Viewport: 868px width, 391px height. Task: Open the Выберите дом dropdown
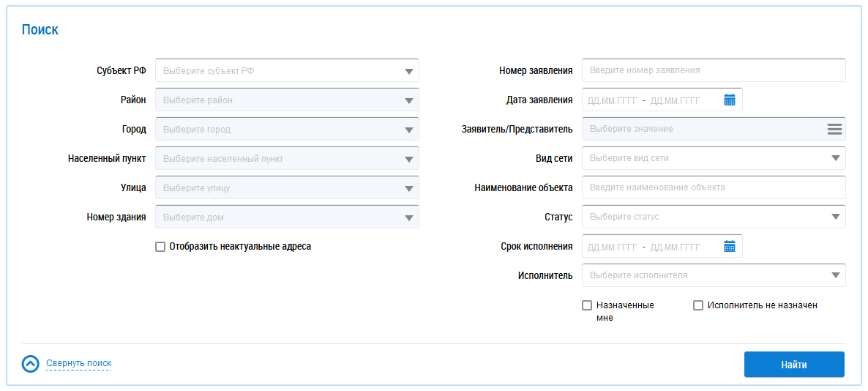(x=286, y=217)
